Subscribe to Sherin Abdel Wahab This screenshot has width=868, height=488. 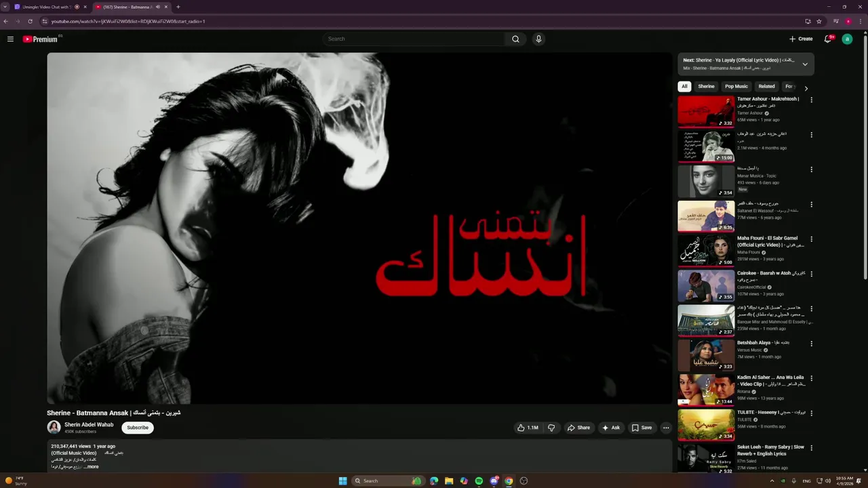pos(138,428)
